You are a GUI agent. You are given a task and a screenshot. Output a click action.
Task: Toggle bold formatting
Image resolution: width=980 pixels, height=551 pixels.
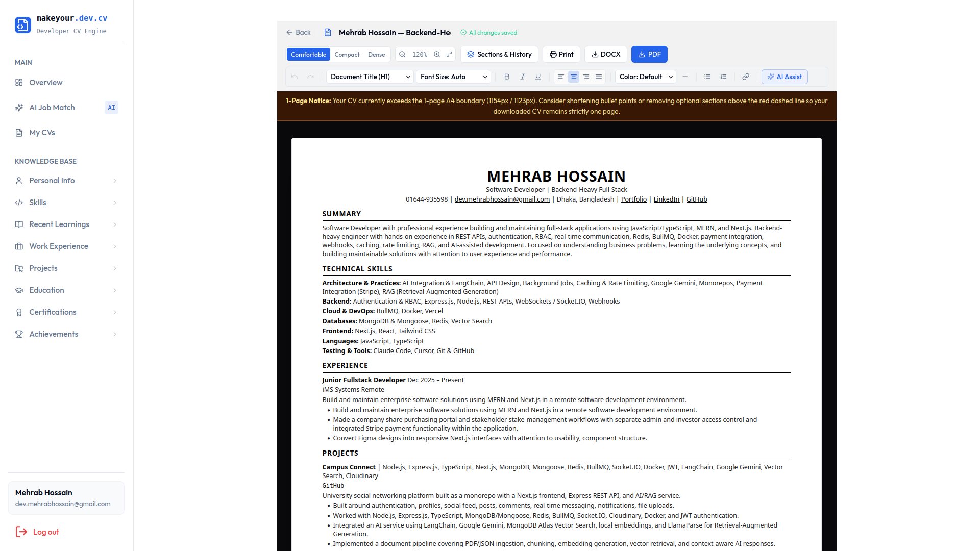point(507,77)
